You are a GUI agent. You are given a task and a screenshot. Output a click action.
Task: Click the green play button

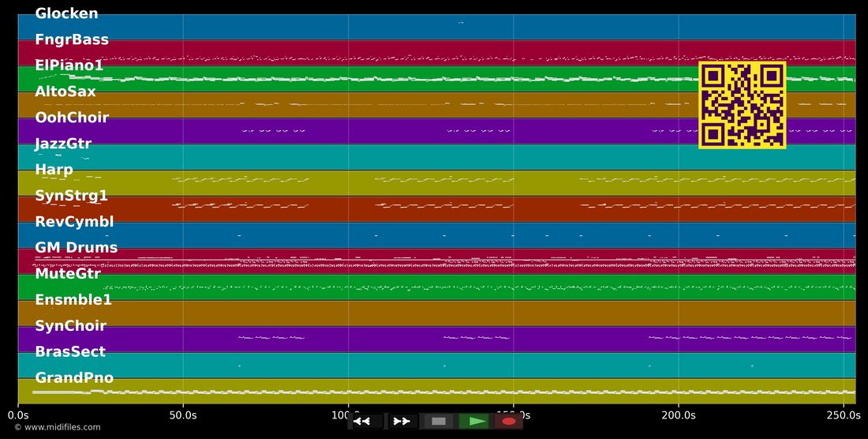click(474, 422)
